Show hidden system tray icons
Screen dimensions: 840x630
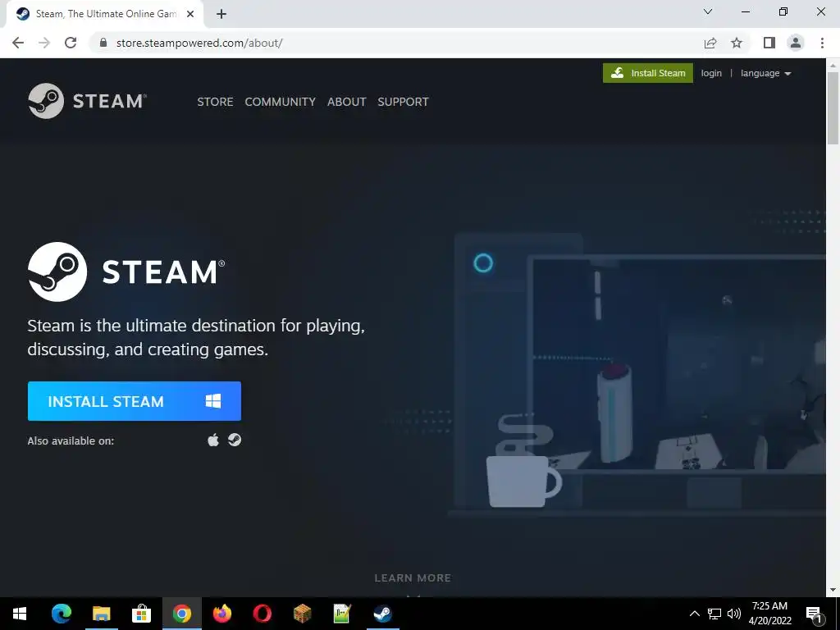tap(694, 614)
